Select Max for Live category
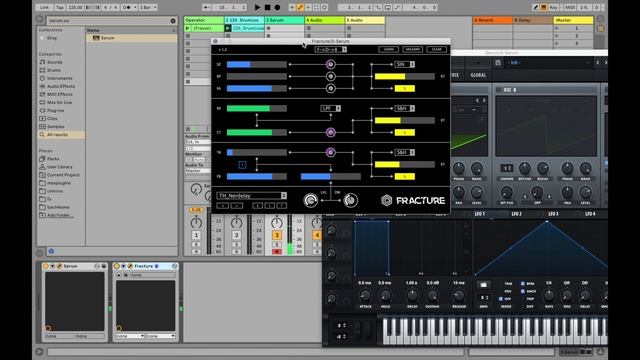The image size is (640, 360). (x=59, y=102)
